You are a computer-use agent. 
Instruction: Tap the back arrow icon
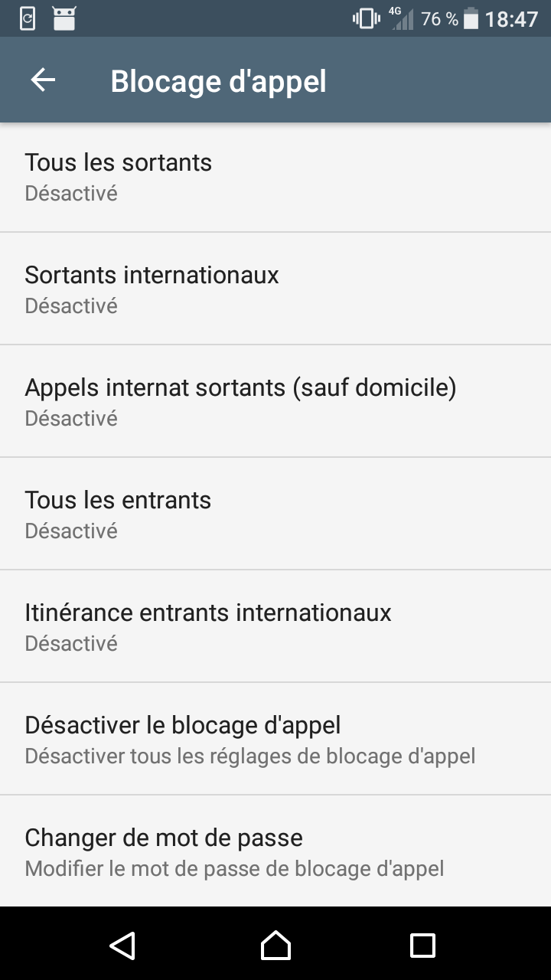43,80
